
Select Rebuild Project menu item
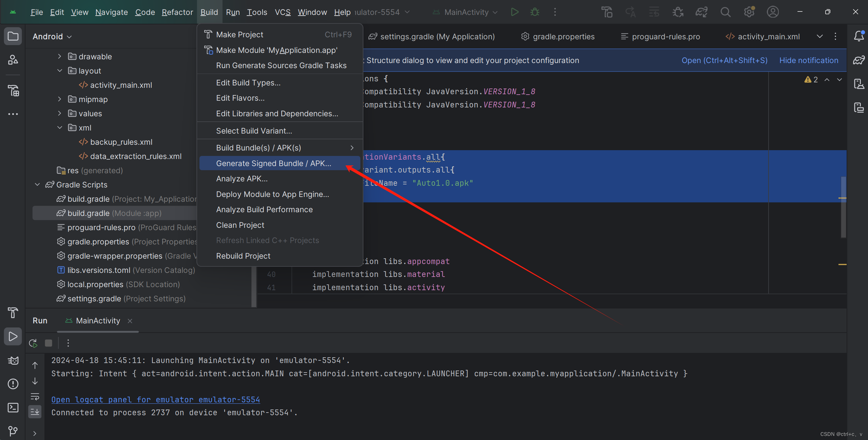(280, 256)
